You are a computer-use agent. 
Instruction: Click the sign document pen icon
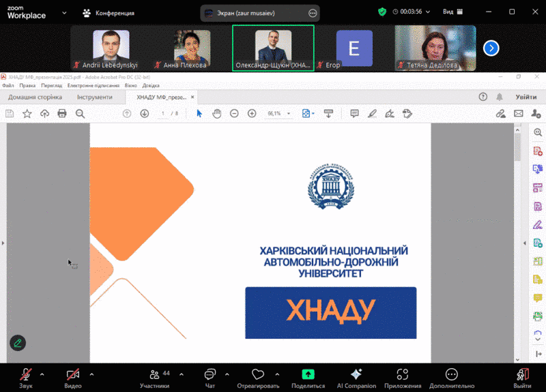coord(390,113)
